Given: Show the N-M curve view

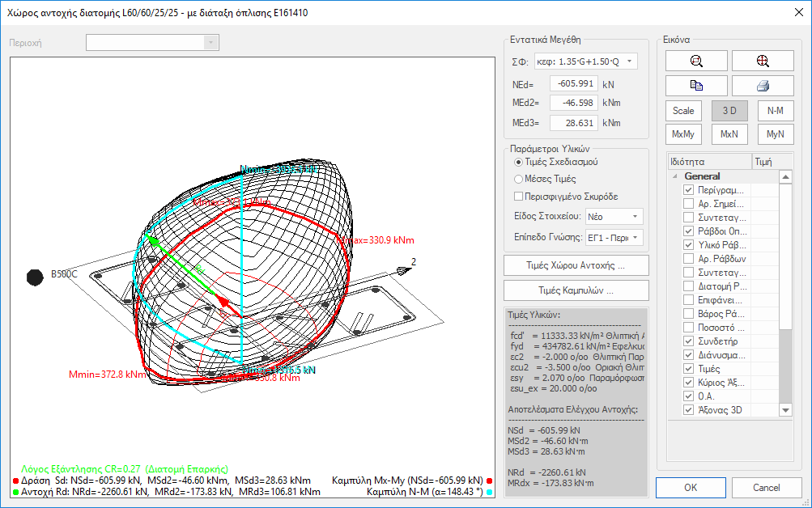Looking at the screenshot, I should click(776, 111).
